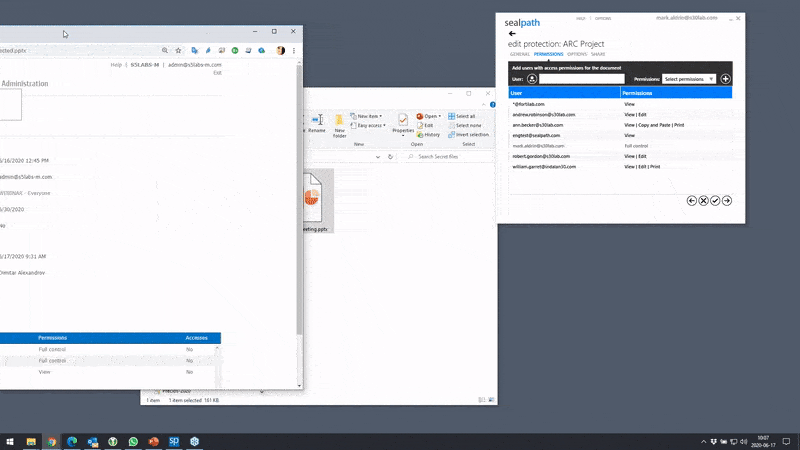The width and height of the screenshot is (800, 450).
Task: Open the Select permissions dropdown
Action: (x=689, y=79)
